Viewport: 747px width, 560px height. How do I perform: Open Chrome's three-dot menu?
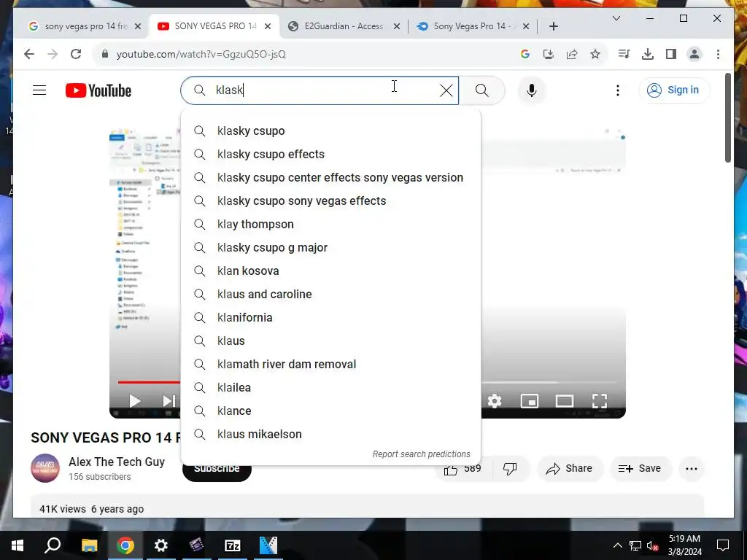click(x=718, y=54)
